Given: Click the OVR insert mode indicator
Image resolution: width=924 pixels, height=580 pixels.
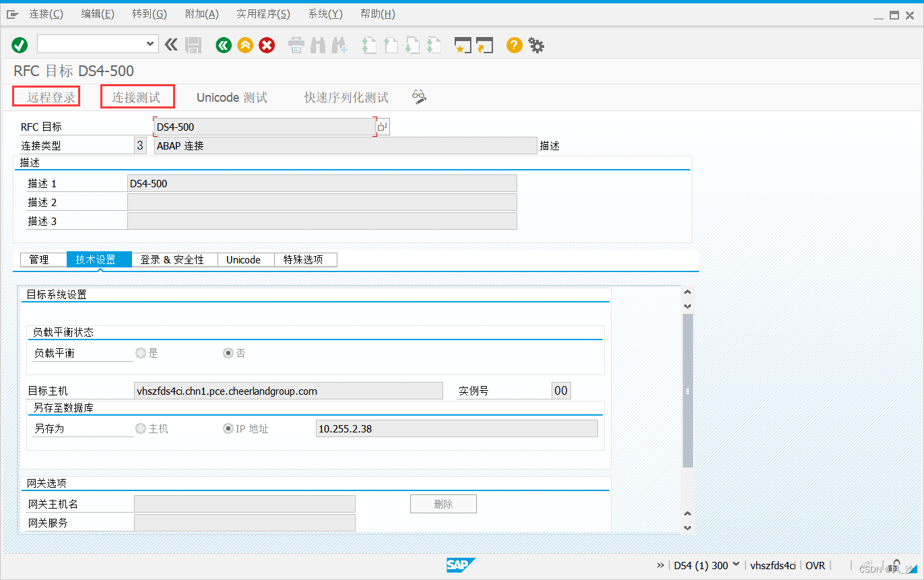Looking at the screenshot, I should [x=815, y=565].
